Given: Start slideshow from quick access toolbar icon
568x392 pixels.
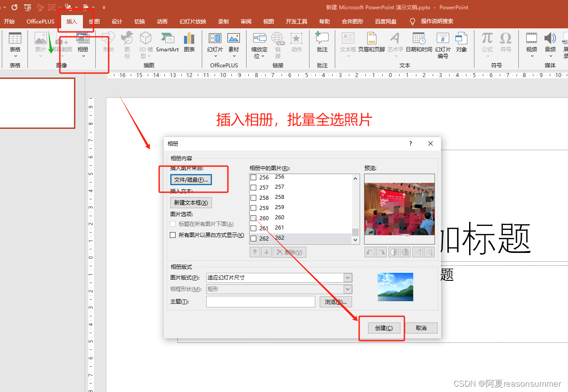Looking at the screenshot, I should pyautogui.click(x=27, y=7).
